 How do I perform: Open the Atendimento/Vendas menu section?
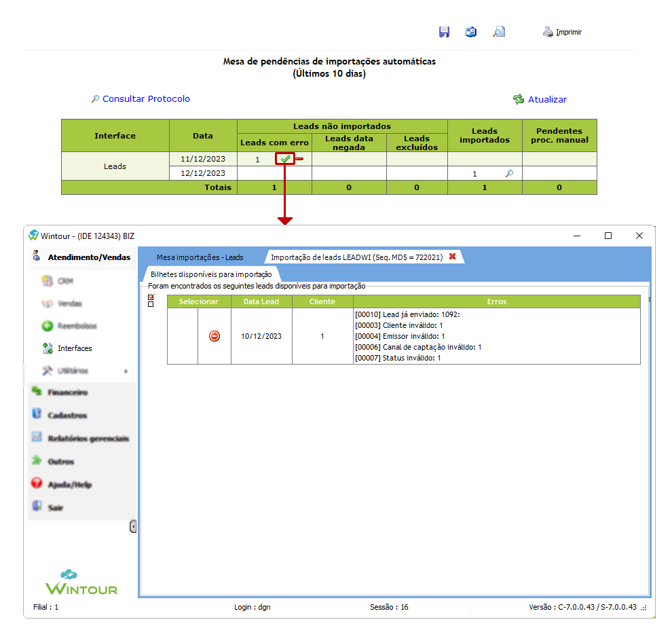click(81, 257)
